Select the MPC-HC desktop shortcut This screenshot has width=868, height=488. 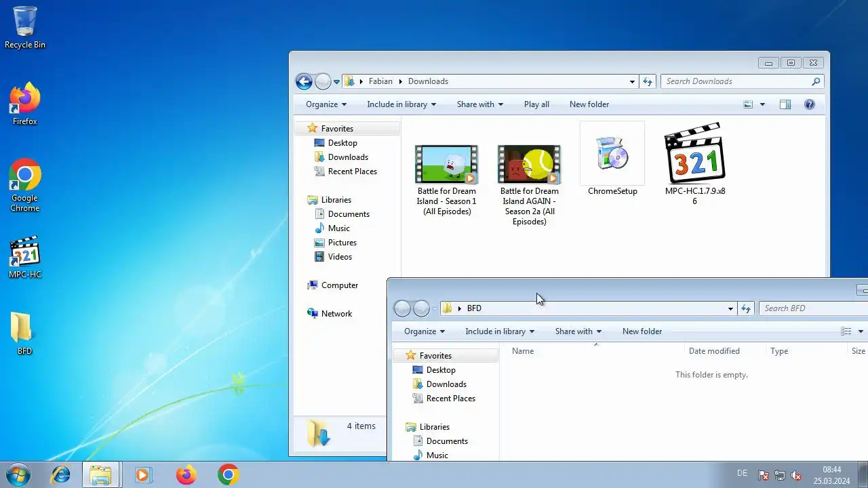coord(25,258)
